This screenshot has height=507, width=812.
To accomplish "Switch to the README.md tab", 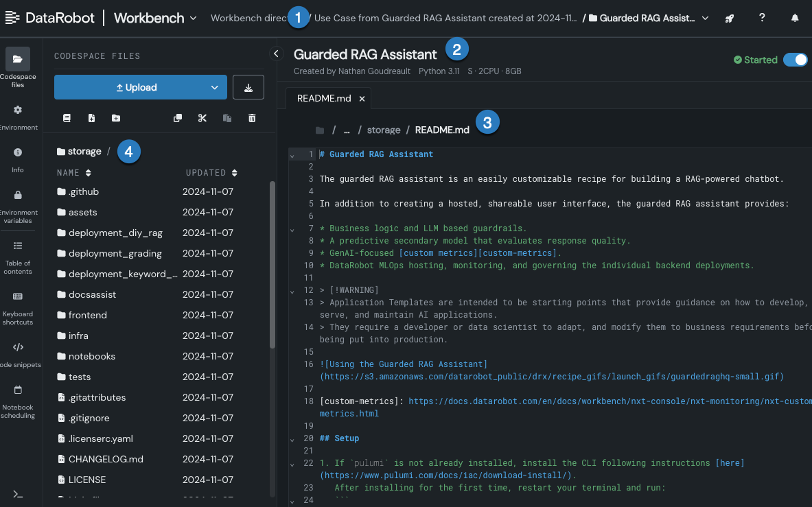I will click(323, 98).
